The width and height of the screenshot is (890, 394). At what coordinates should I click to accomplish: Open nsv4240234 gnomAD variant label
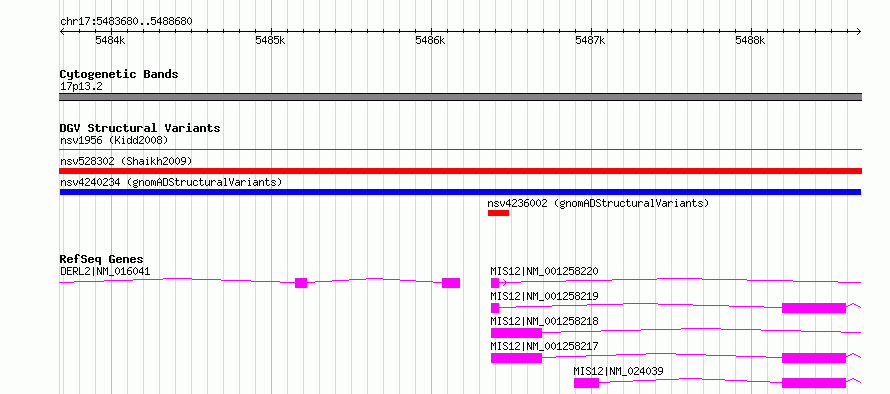coord(171,182)
